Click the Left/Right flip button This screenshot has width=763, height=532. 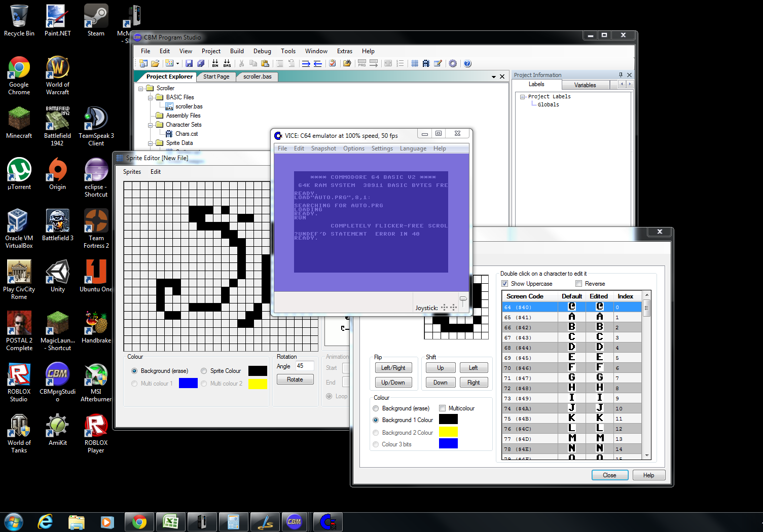393,368
